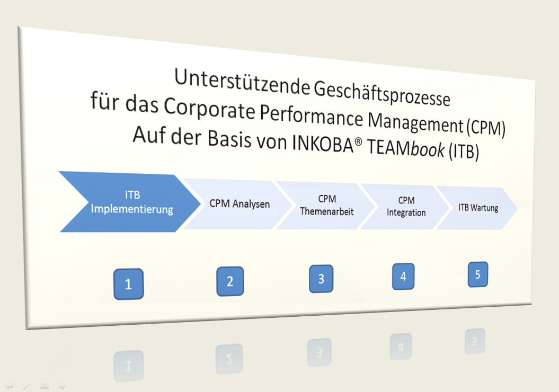Click the number 1 button
The width and height of the screenshot is (559, 392).
[x=128, y=284]
